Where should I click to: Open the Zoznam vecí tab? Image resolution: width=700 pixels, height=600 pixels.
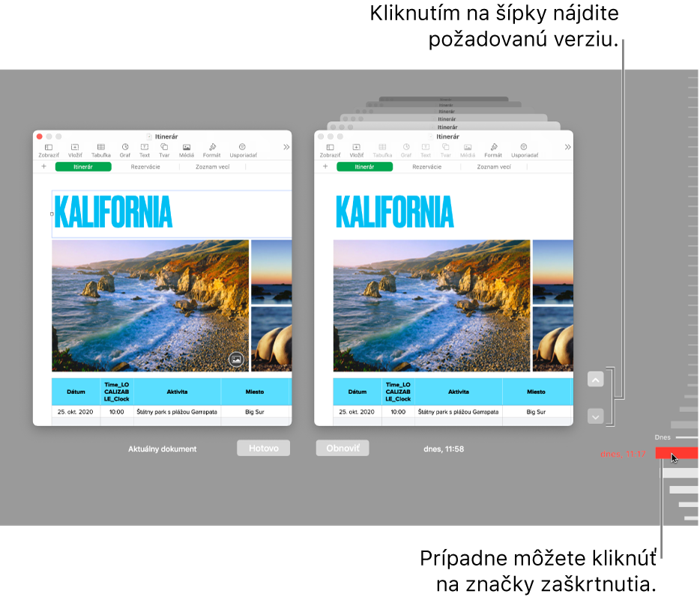click(212, 166)
